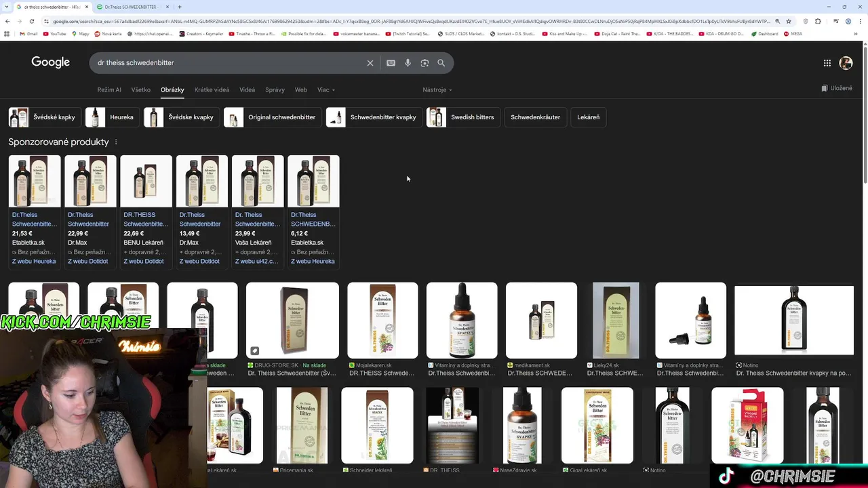Switch to the Videá tab
The image size is (868, 488).
pyautogui.click(x=247, y=90)
